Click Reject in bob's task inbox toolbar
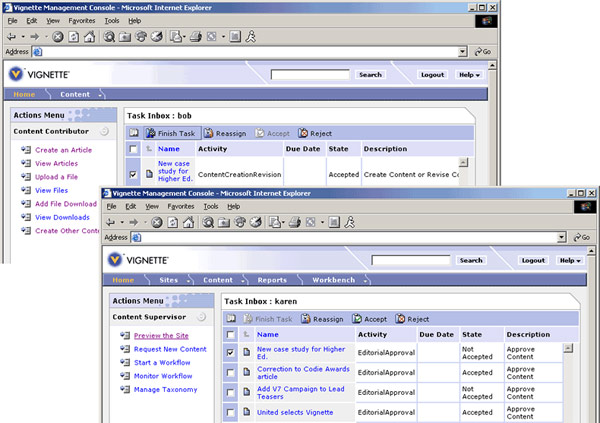The height and width of the screenshot is (423, 600). pyautogui.click(x=315, y=133)
